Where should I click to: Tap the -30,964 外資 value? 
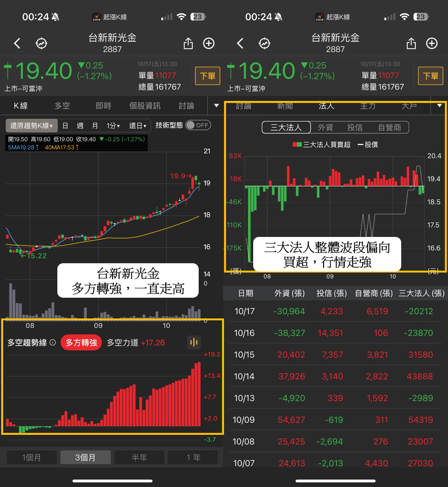click(289, 311)
